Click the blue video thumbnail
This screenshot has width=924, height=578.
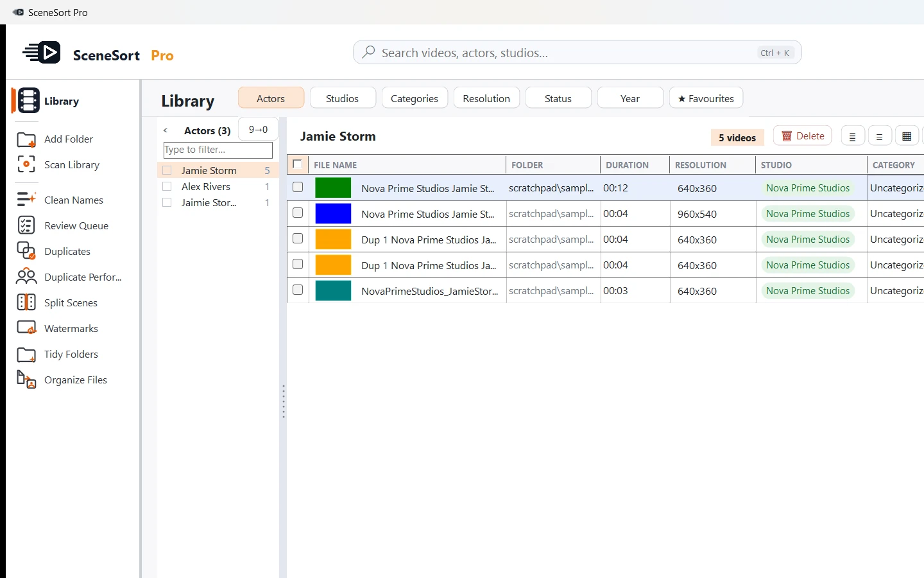pyautogui.click(x=333, y=213)
